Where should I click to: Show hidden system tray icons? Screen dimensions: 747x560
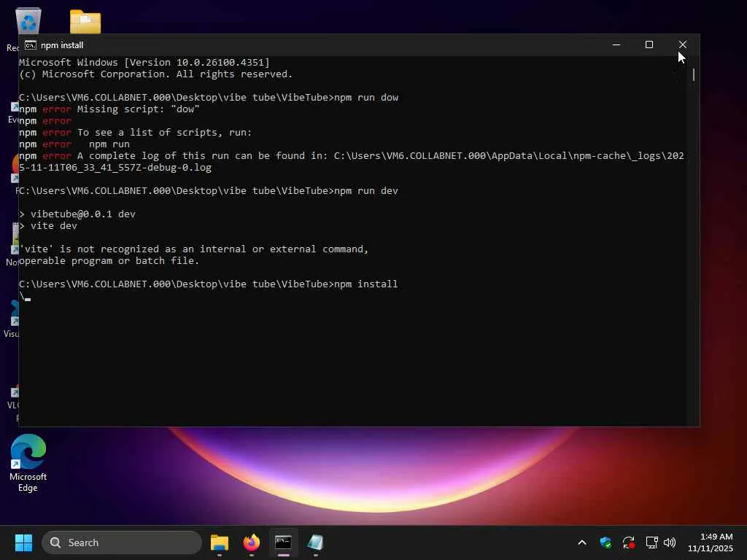(581, 542)
